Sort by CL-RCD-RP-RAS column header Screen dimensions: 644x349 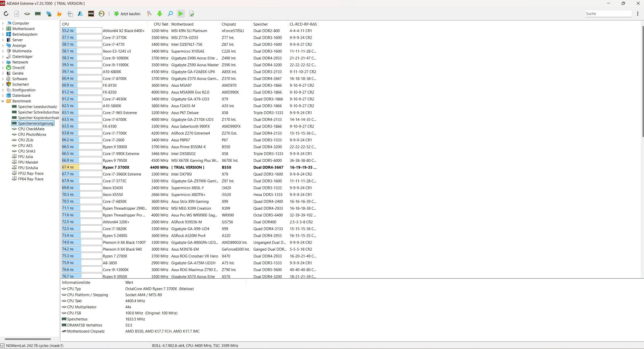[303, 24]
